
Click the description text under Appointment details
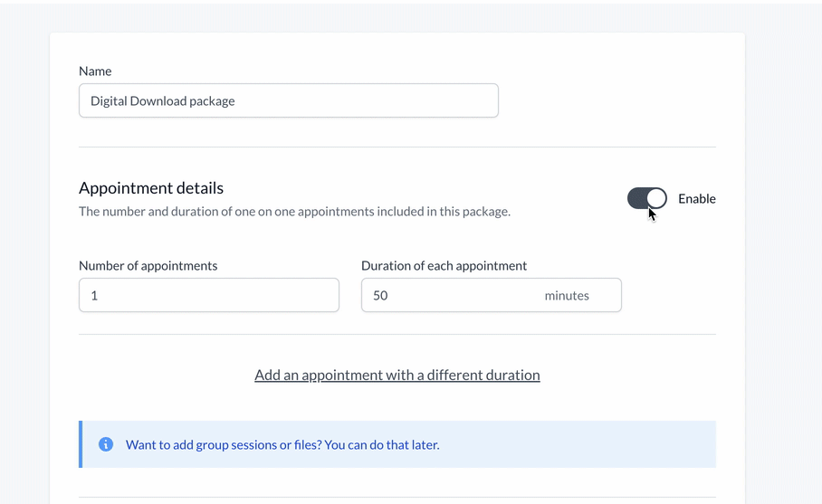(294, 212)
